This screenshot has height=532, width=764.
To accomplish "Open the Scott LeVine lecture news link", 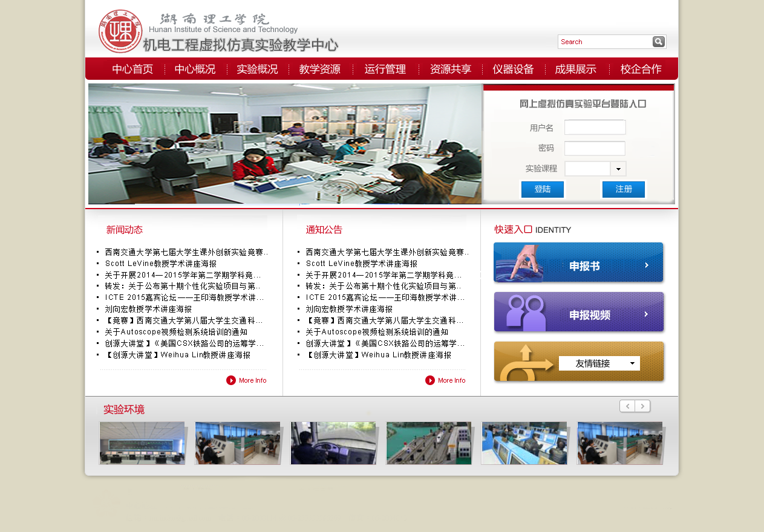I will click(160, 264).
